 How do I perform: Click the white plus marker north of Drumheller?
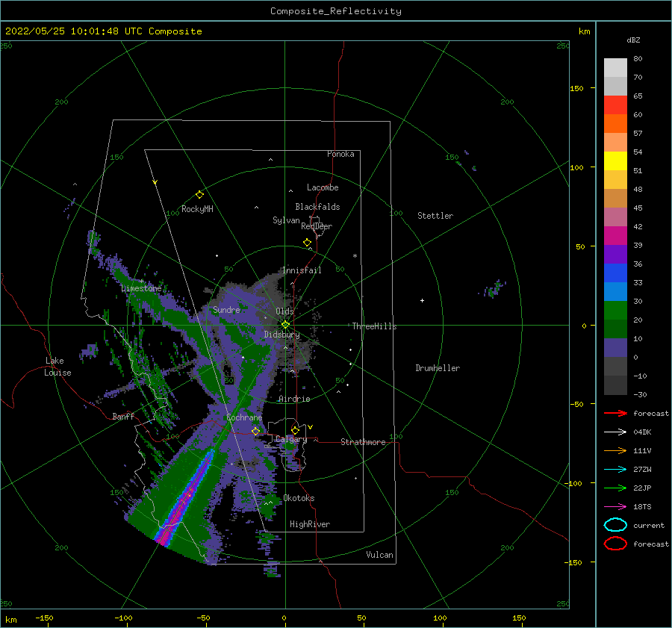[422, 300]
